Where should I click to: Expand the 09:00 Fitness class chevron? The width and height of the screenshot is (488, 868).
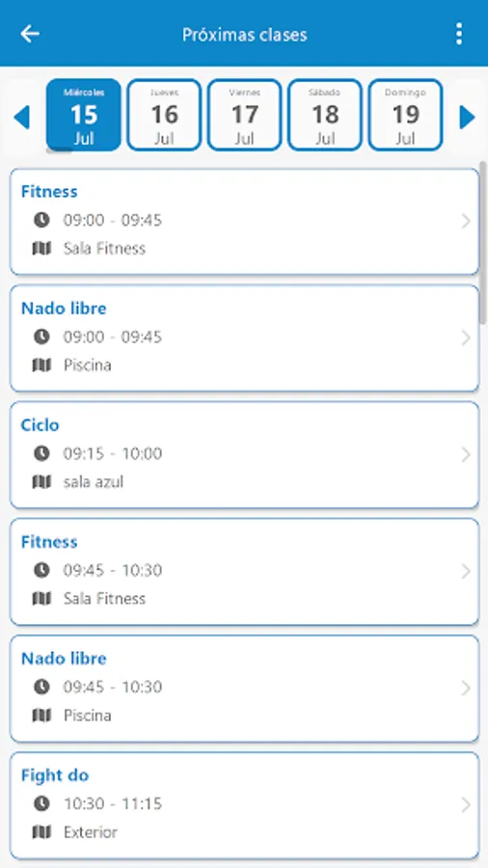point(465,222)
